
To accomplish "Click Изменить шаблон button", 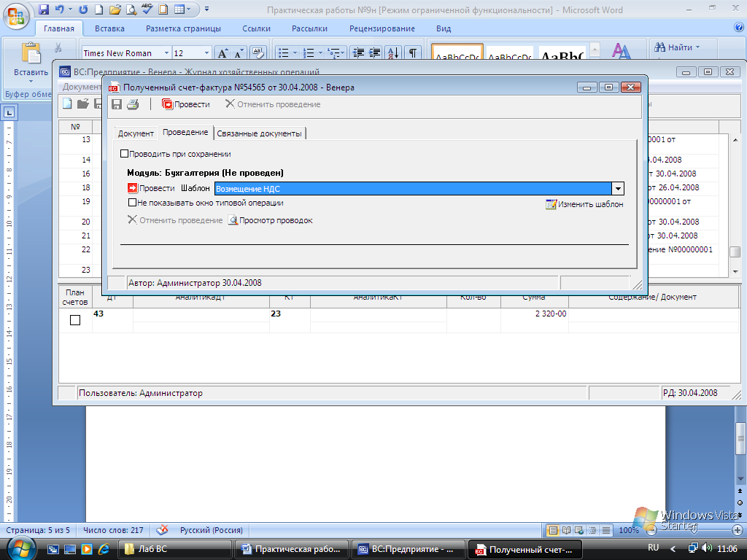I will (584, 204).
